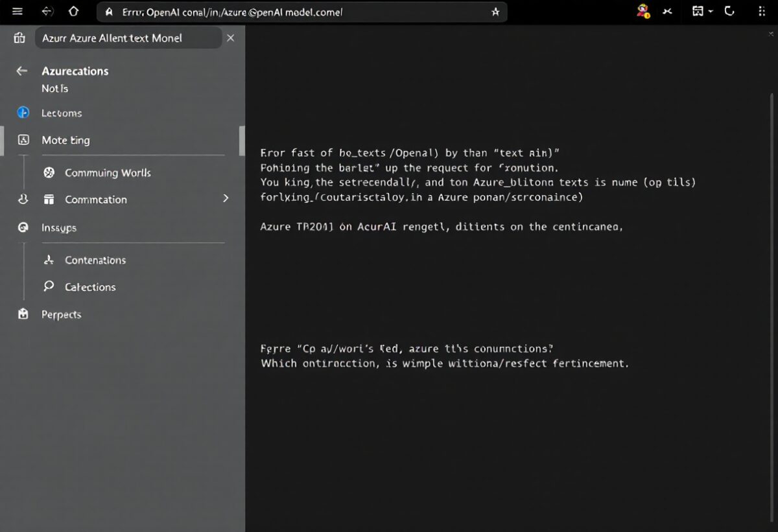
Task: Open Contenations in sidebar
Action: 95,260
